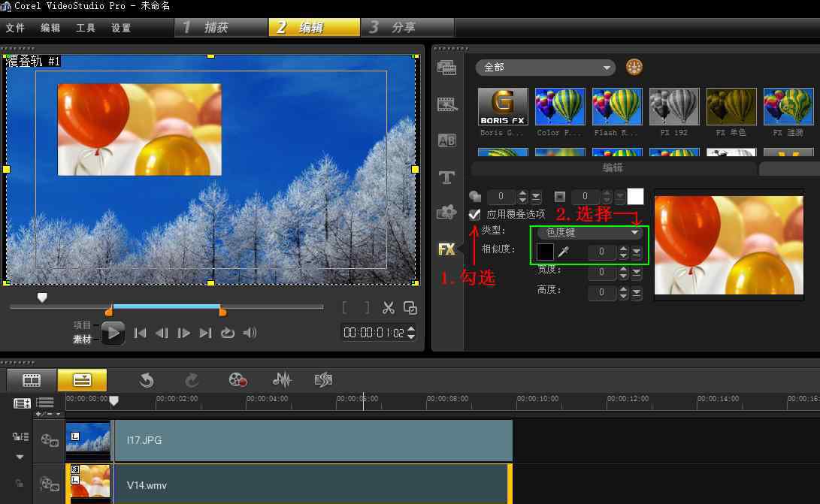Jump to the end of the clip
Screen dimensions: 820x504
(x=205, y=333)
